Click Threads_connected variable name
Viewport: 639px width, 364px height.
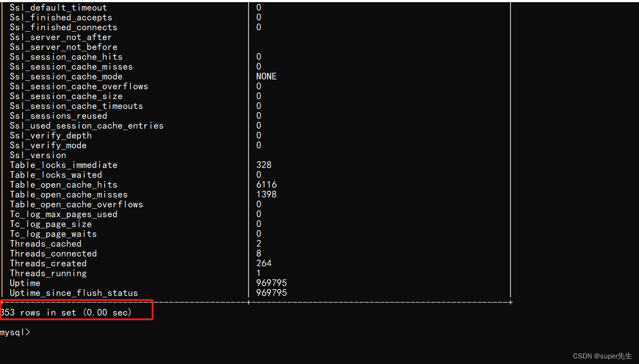click(53, 254)
